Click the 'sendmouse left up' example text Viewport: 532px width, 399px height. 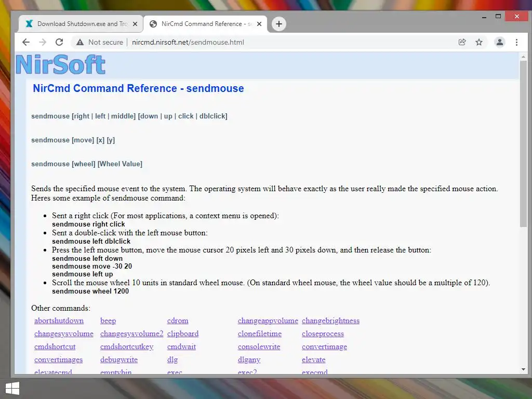[82, 274]
